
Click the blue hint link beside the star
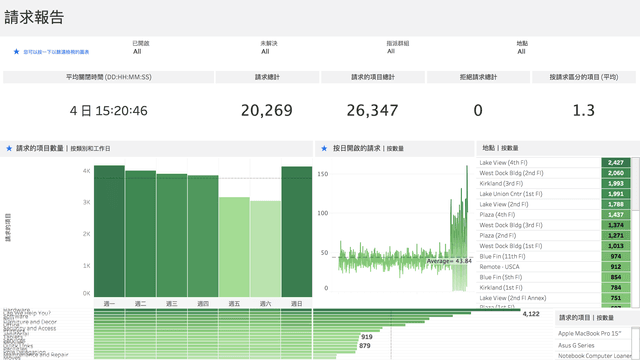56,52
